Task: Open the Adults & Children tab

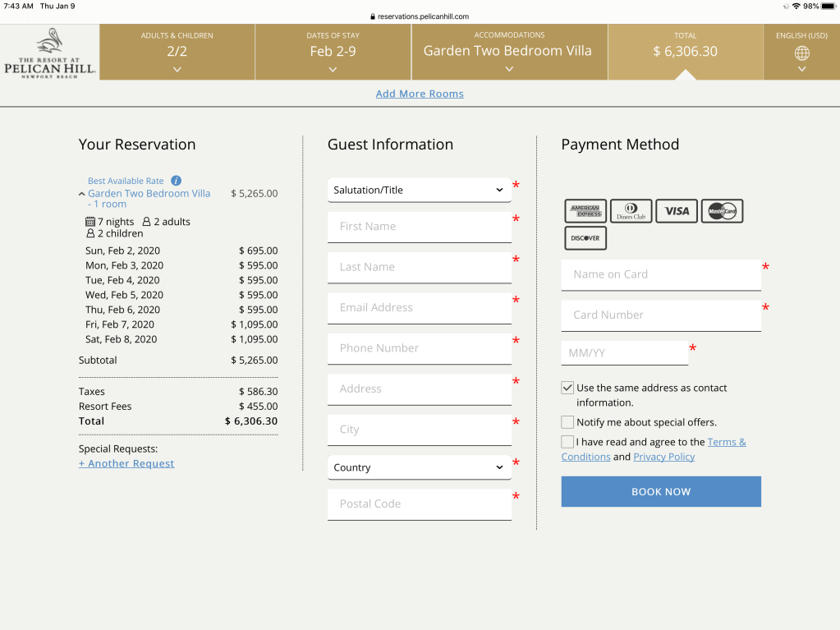Action: (177, 52)
